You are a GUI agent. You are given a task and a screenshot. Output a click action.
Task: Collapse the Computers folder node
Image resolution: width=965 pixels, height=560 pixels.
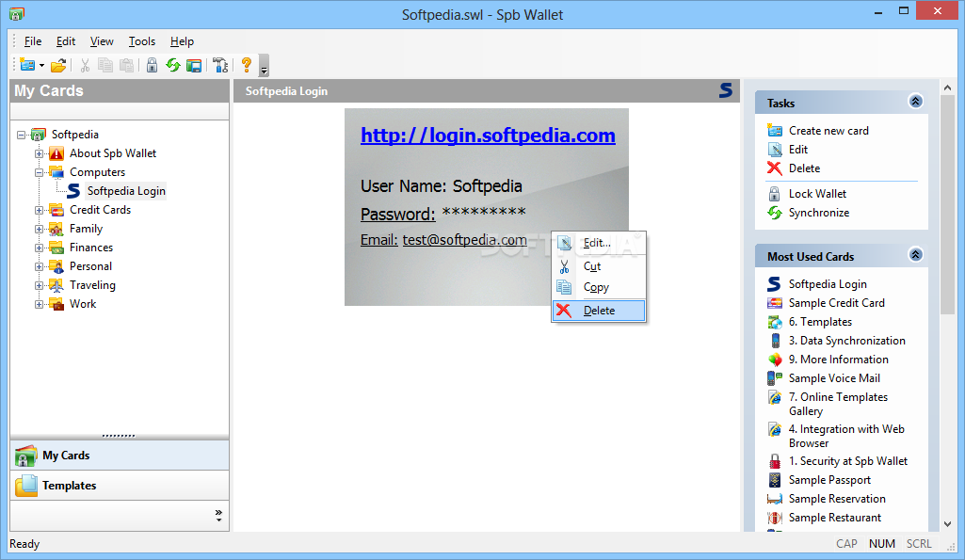[39, 173]
